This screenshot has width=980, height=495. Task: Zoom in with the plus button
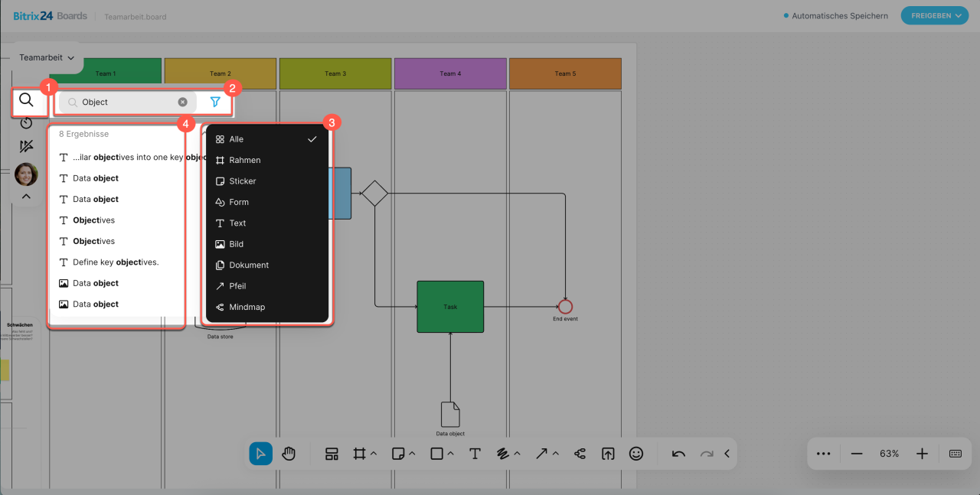tap(922, 454)
